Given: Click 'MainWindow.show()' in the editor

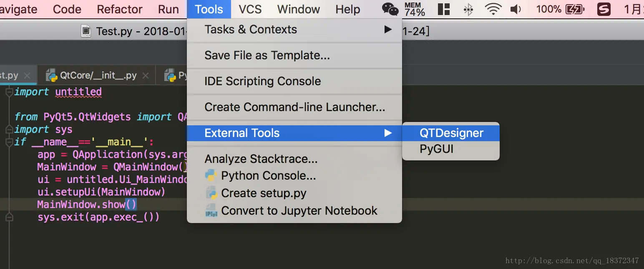Looking at the screenshot, I should pyautogui.click(x=87, y=205).
